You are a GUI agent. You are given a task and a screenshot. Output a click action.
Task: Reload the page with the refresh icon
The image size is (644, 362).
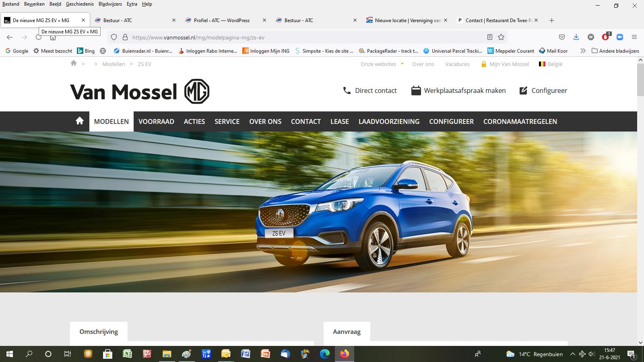tap(39, 37)
